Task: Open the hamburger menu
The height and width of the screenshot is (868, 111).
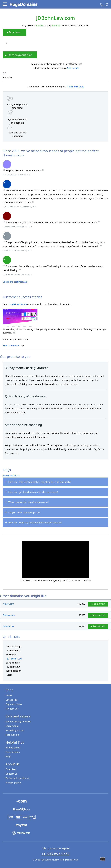Action: point(5,4)
